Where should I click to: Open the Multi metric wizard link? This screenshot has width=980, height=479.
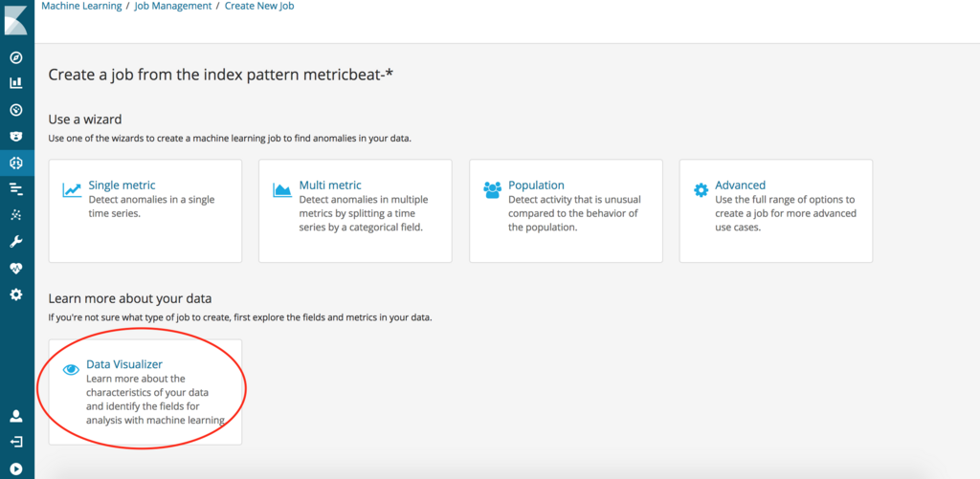click(x=330, y=185)
